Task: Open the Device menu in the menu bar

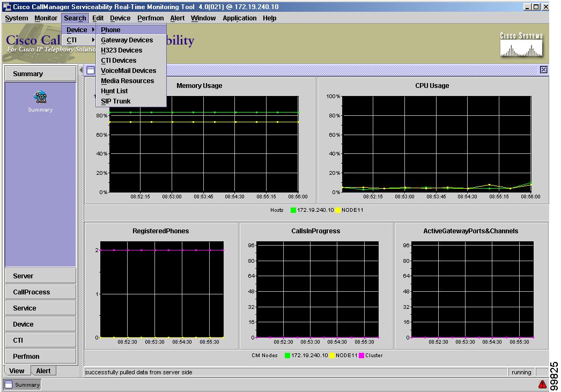Action: pos(120,18)
